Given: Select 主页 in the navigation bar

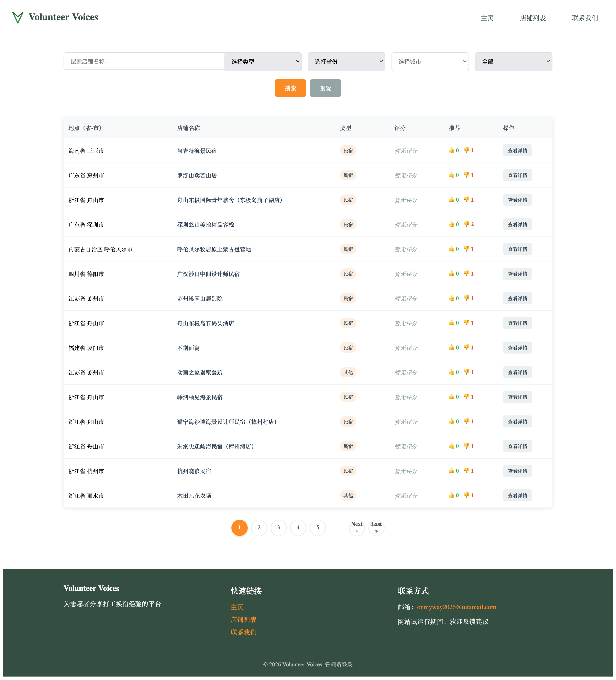Looking at the screenshot, I should pos(487,18).
